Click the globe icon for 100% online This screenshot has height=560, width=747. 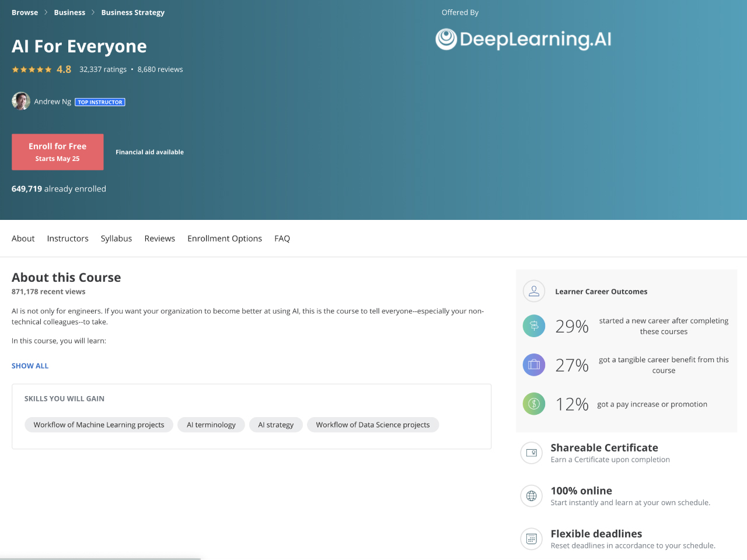(x=532, y=496)
